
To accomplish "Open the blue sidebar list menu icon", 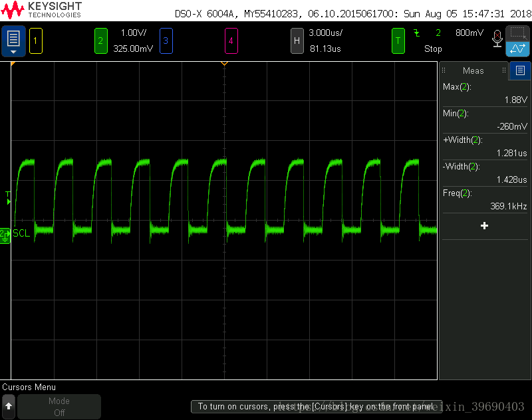I will click(x=520, y=70).
